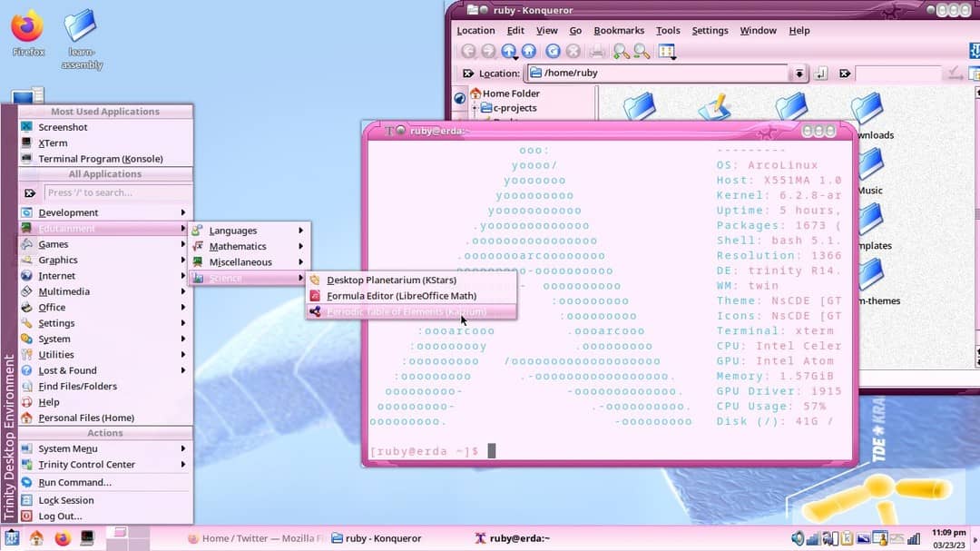Viewport: 980px width, 551px height.
Task: Open the Edit menu in Konqueror
Action: tap(515, 30)
